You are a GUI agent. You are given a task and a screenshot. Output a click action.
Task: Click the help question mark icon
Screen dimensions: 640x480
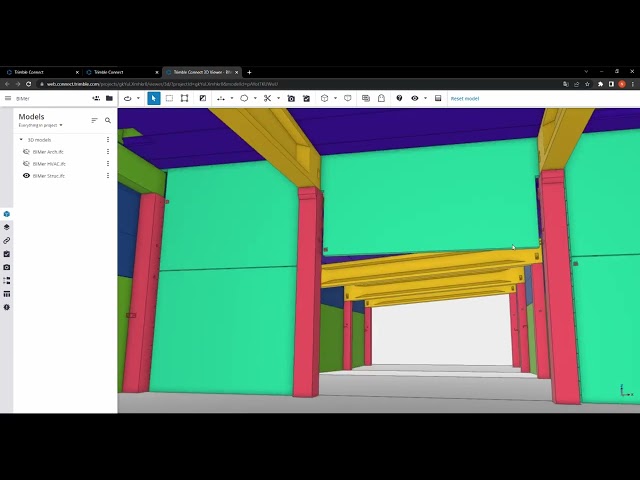pyautogui.click(x=399, y=98)
